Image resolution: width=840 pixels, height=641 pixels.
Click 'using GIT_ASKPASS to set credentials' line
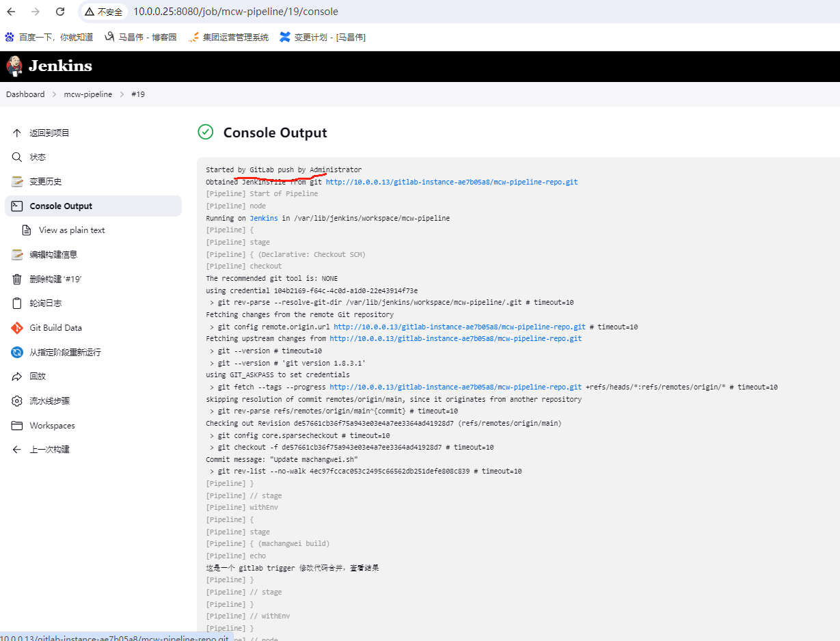click(x=277, y=374)
